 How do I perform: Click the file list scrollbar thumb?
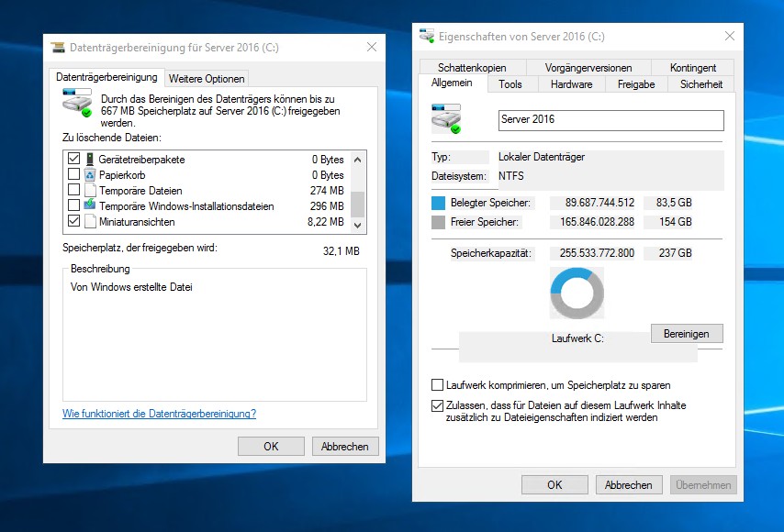tap(357, 204)
